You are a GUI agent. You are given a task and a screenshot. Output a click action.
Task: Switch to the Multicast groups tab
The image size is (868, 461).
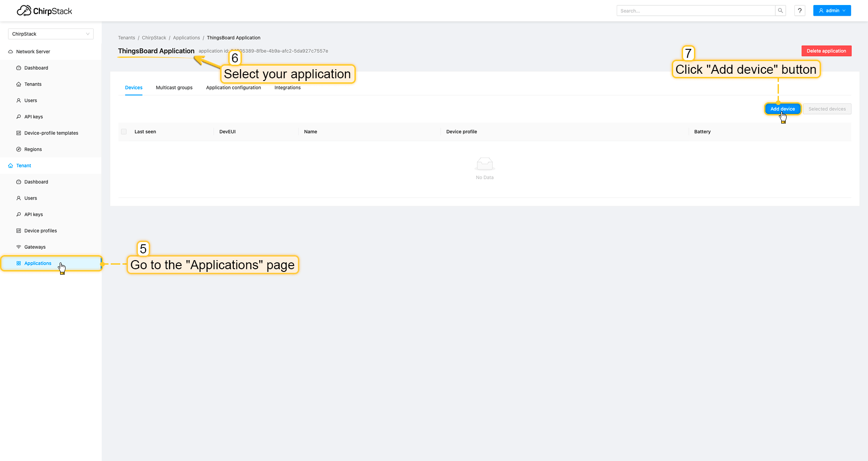174,88
